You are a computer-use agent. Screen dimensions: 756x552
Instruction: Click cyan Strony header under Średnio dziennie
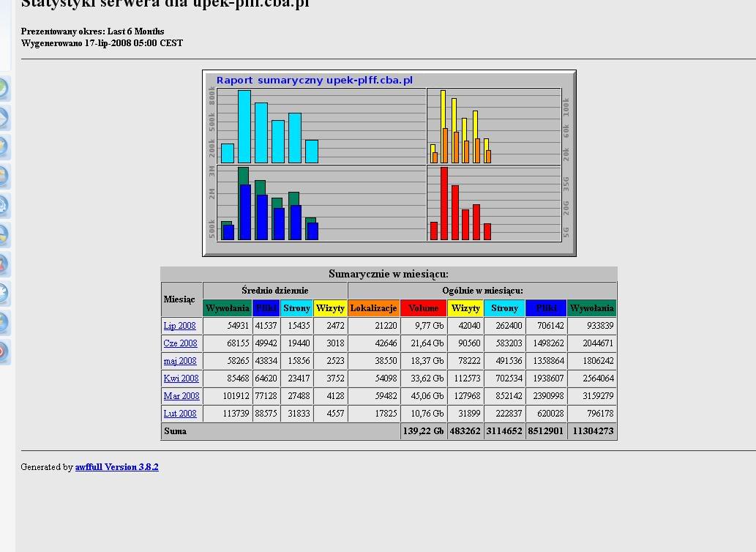click(296, 308)
